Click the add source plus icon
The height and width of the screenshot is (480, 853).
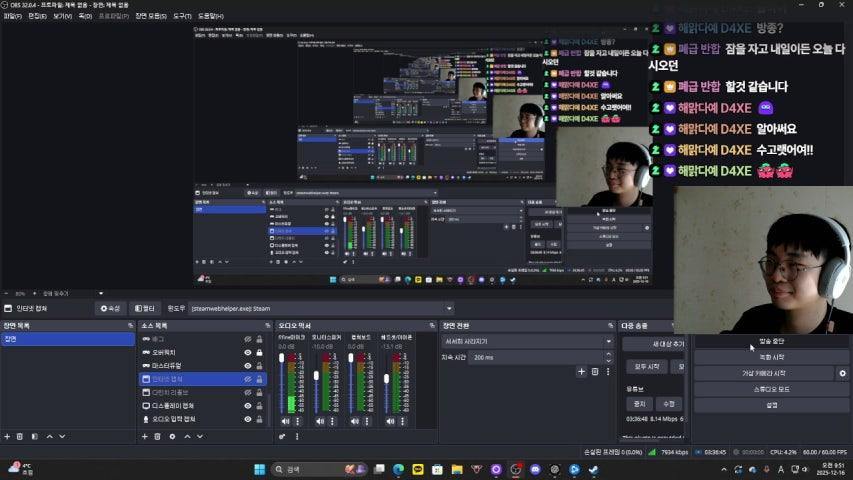pos(144,436)
